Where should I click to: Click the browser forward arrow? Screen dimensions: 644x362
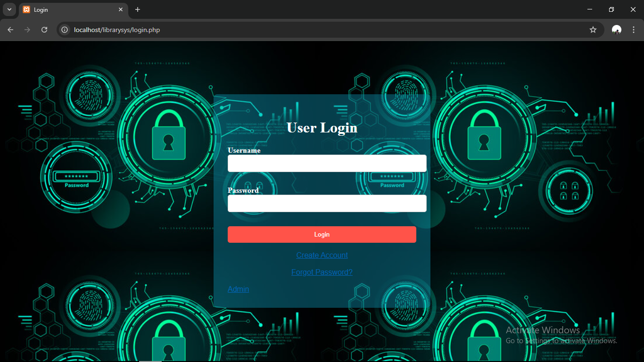[27, 30]
